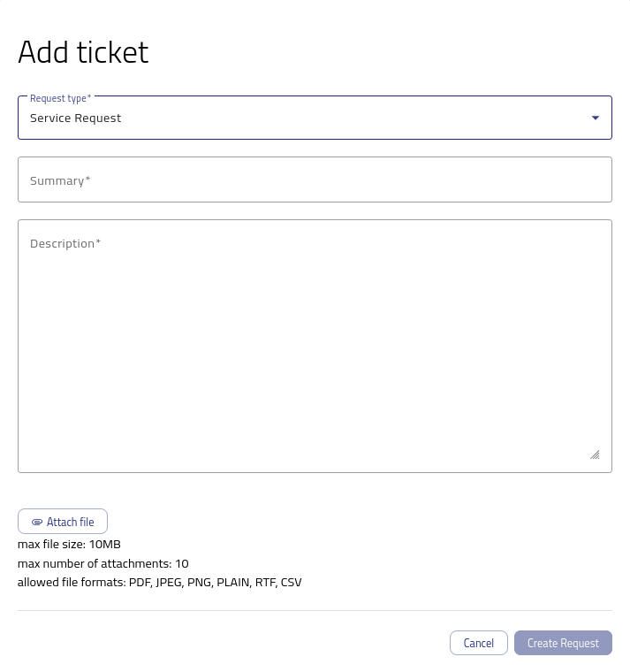630x672 pixels.
Task: Click the Attach file button
Action: pyautogui.click(x=63, y=522)
